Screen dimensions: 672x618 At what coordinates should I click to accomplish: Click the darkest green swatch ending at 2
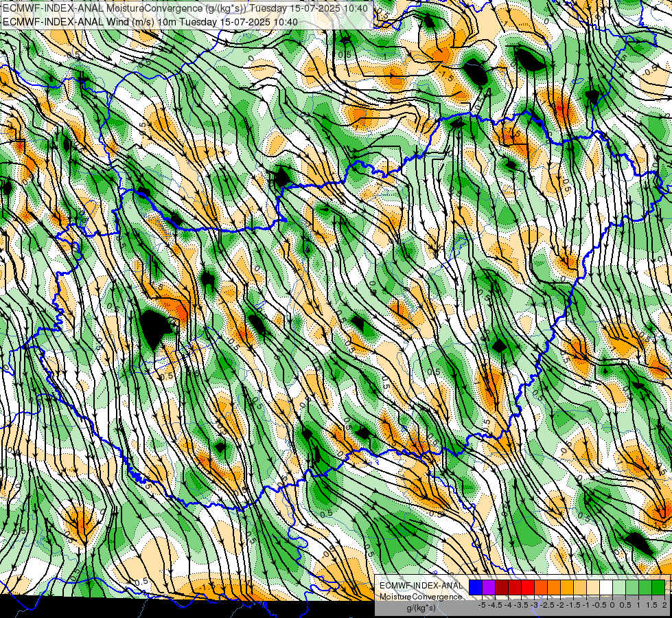[x=658, y=588]
